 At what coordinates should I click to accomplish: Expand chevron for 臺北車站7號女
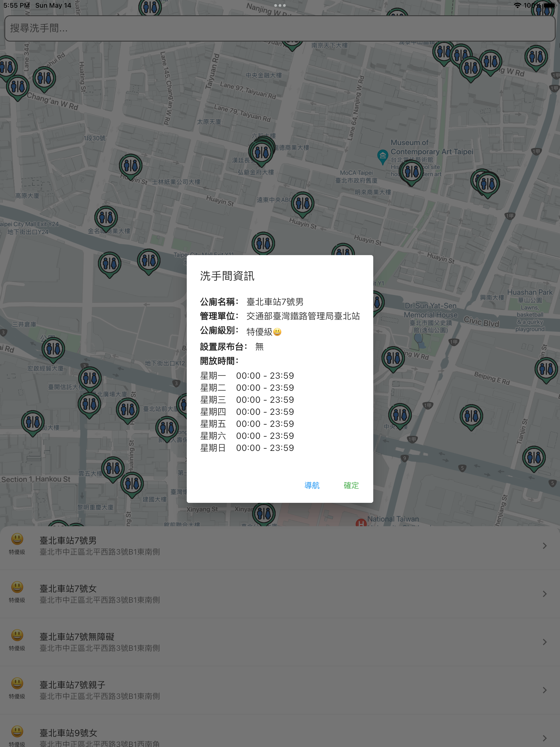[x=544, y=594]
